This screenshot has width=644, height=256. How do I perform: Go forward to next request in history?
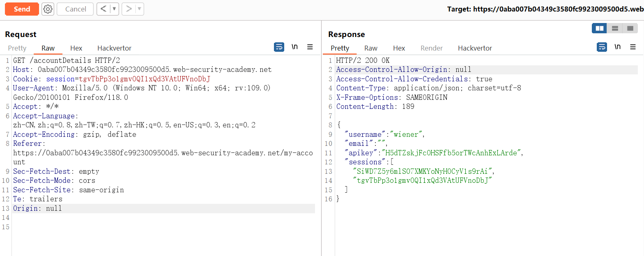[129, 9]
